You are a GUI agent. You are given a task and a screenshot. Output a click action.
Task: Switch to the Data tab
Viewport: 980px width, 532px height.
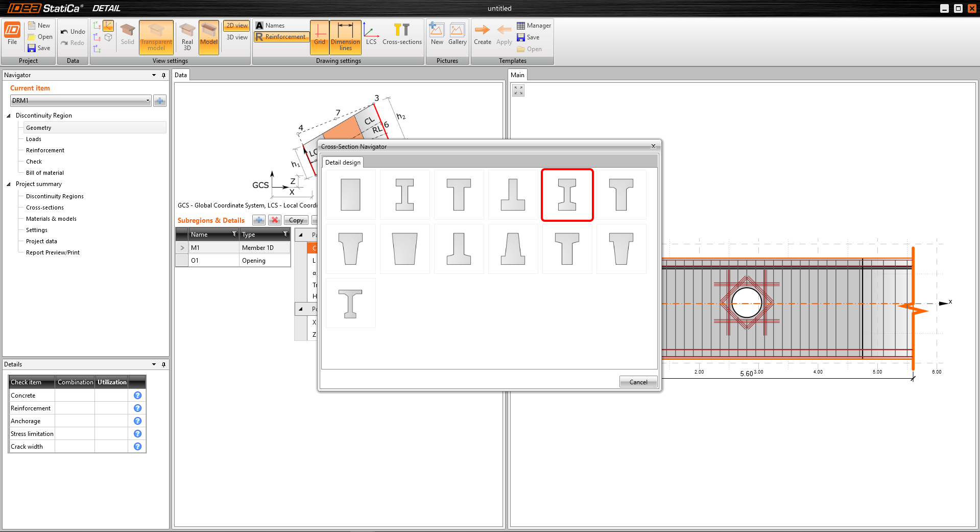click(181, 75)
